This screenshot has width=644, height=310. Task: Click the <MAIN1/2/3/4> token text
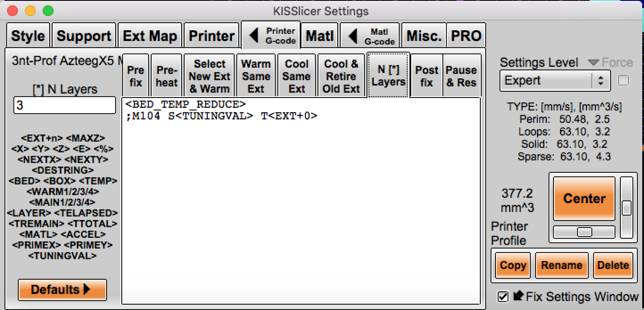click(62, 202)
